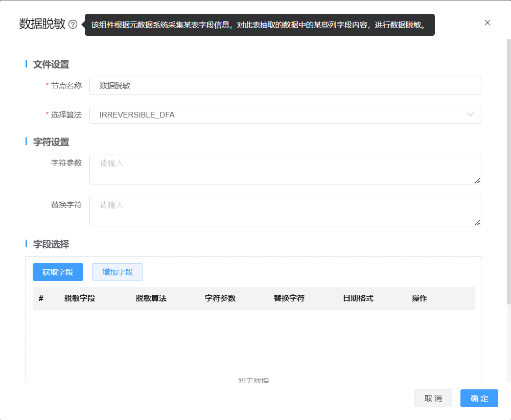Click the dialog's vertical scrollbar

click(x=508, y=174)
